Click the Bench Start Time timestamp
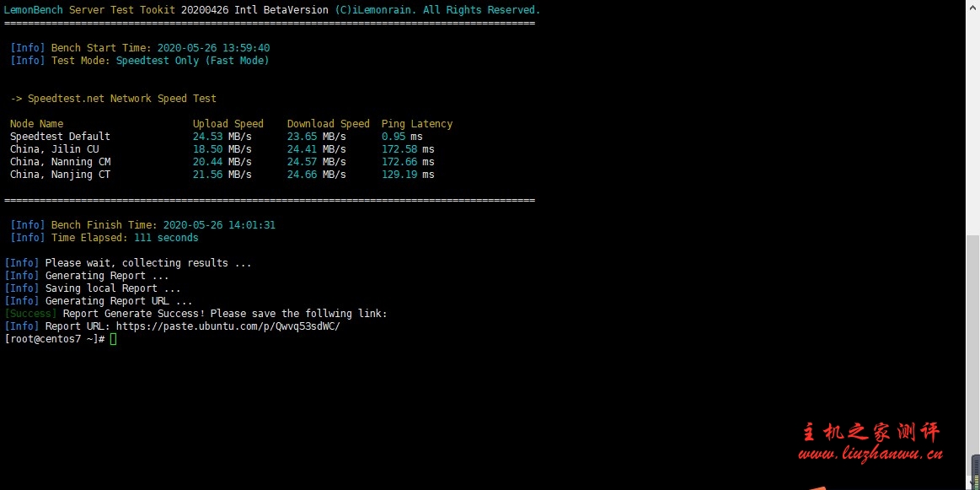Screen dimensions: 980x490 213,48
